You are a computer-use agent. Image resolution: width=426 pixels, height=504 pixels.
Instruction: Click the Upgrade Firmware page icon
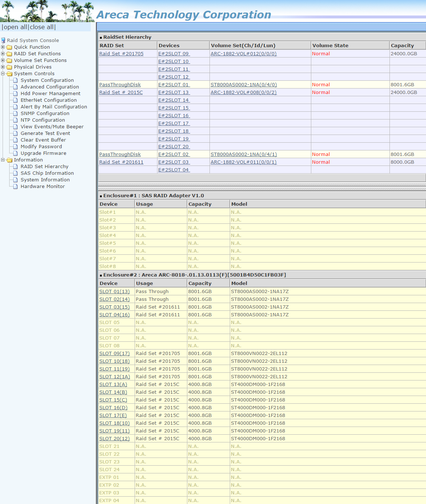[x=15, y=153]
